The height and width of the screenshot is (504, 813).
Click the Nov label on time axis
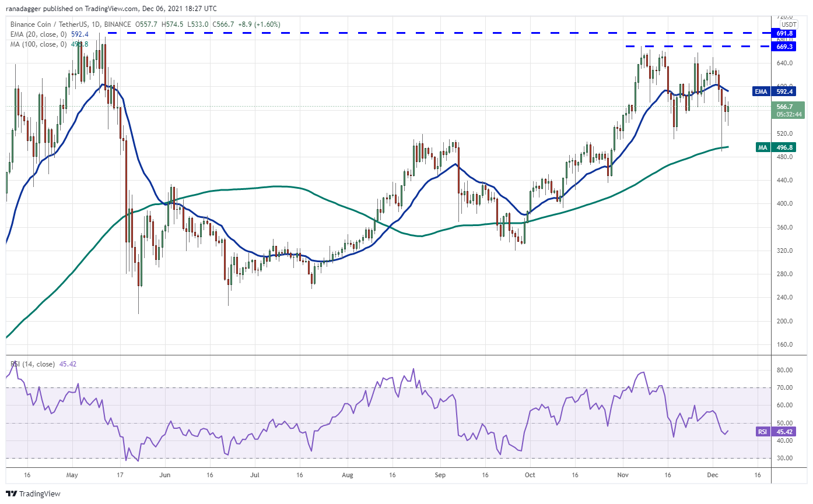(x=622, y=475)
